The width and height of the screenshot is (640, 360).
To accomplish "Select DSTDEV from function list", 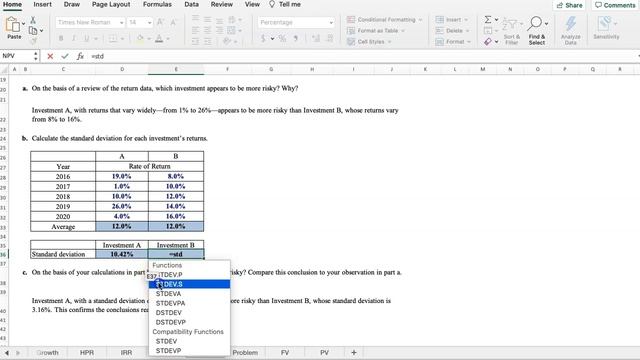I will tap(189, 313).
